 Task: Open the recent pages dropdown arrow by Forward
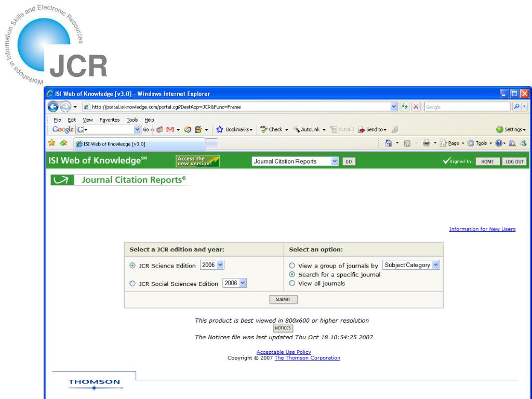75,107
